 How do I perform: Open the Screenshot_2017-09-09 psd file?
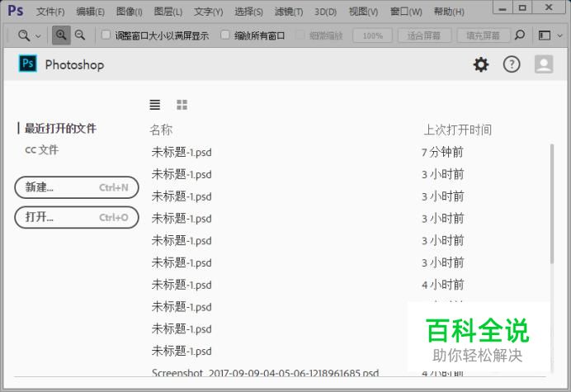pyautogui.click(x=265, y=372)
